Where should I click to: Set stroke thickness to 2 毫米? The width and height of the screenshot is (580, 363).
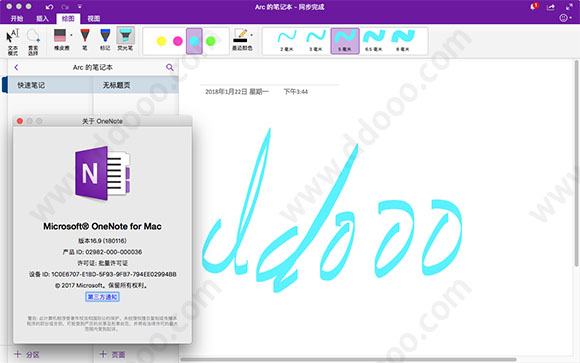(x=287, y=41)
